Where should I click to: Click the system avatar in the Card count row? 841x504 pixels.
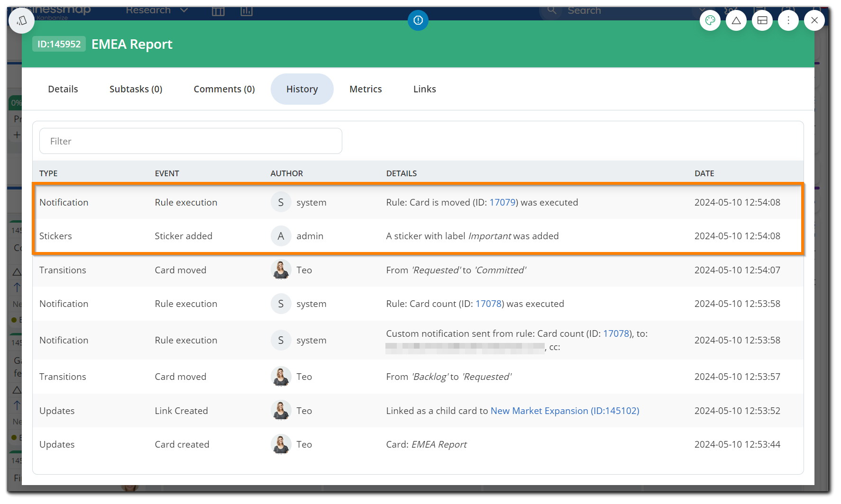pos(281,304)
